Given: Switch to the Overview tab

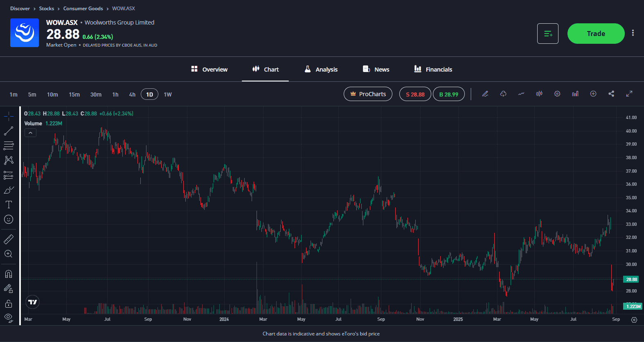Looking at the screenshot, I should [x=209, y=69].
